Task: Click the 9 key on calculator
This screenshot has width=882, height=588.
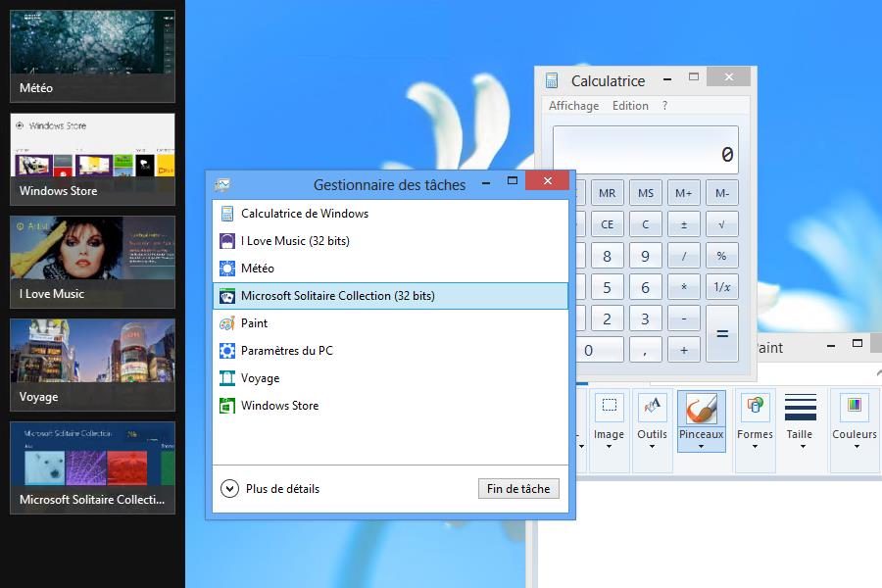Action: [646, 256]
